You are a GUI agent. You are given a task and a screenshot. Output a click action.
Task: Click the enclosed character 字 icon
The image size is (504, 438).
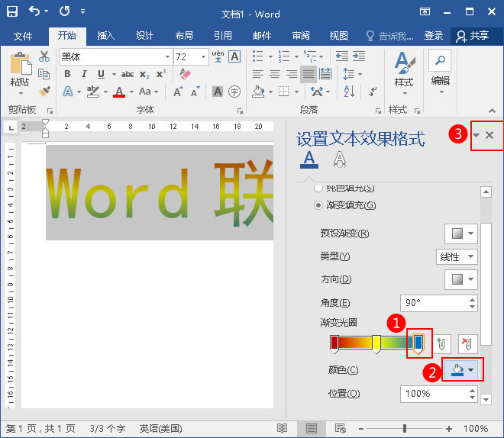234,92
